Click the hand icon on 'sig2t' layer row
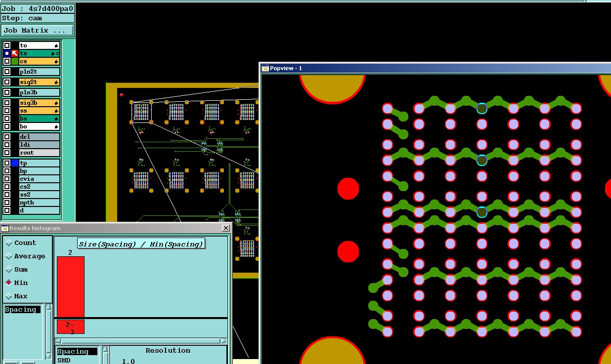This screenshot has height=364, width=611. (x=56, y=82)
